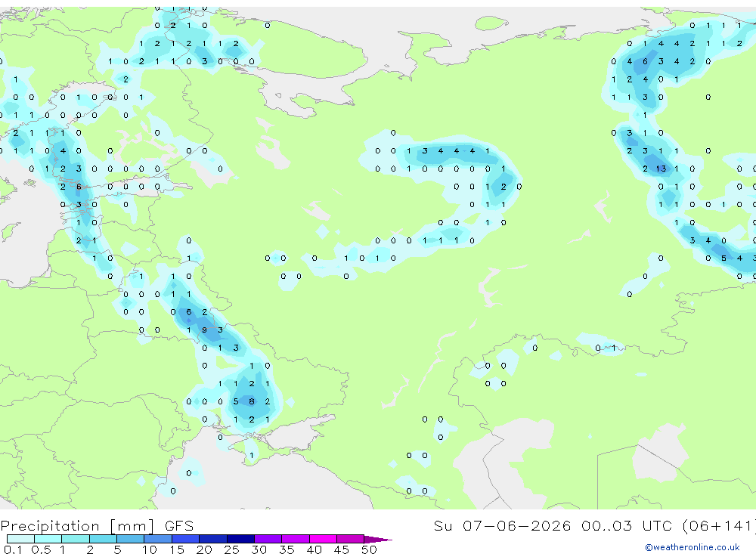Select the 35–40 mm legend swatch
This screenshot has height=554, width=756.
point(295,539)
